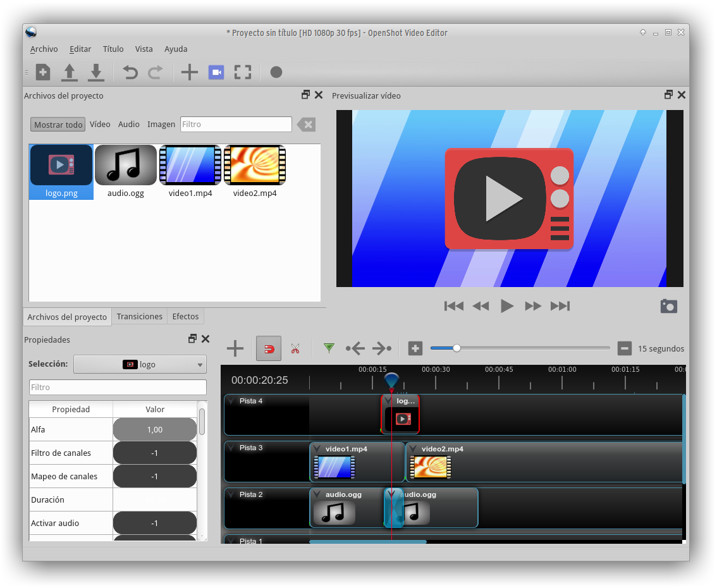Click the green Add Marker icon
717x588 pixels.
coord(329,348)
